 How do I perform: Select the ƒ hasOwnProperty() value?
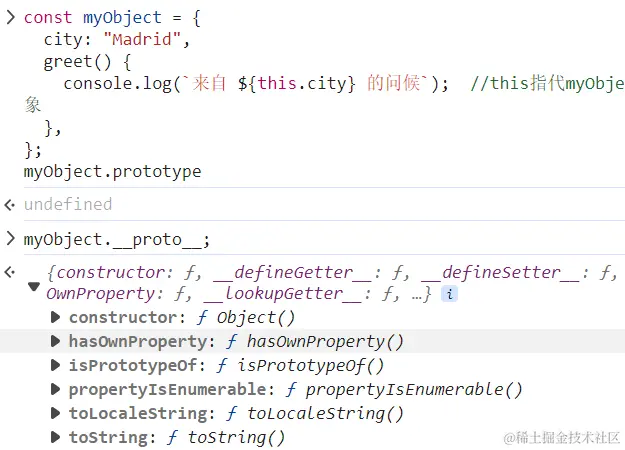point(315,342)
